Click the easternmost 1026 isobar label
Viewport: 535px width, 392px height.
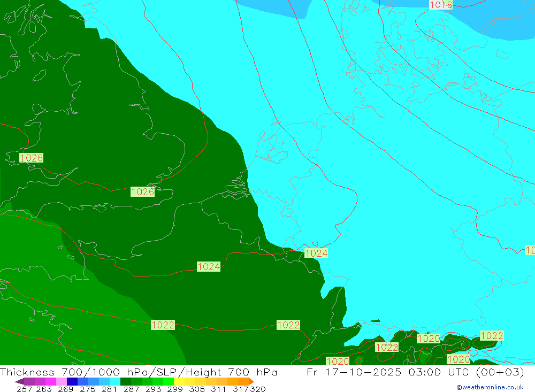(x=143, y=192)
